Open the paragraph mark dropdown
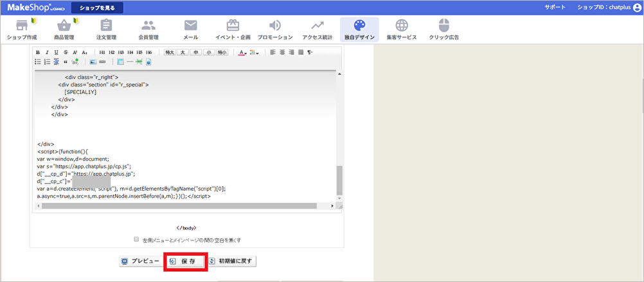This screenshot has height=282, width=644. (310, 52)
